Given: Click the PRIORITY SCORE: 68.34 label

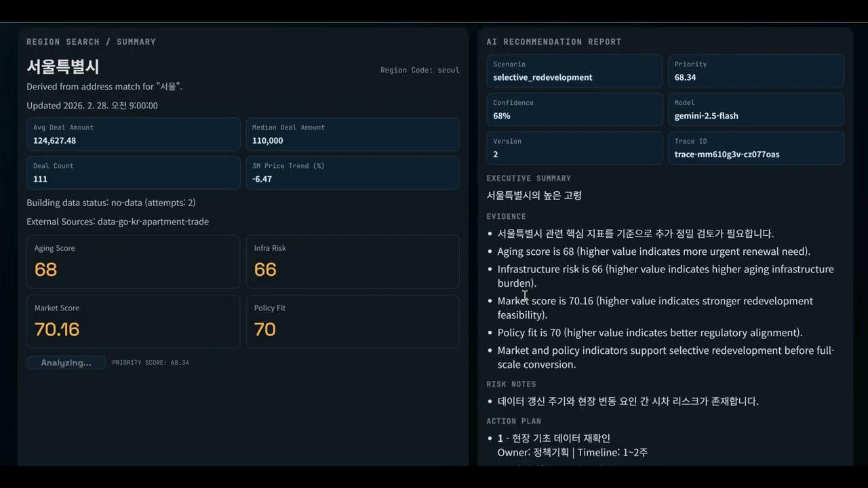Looking at the screenshot, I should 151,363.
